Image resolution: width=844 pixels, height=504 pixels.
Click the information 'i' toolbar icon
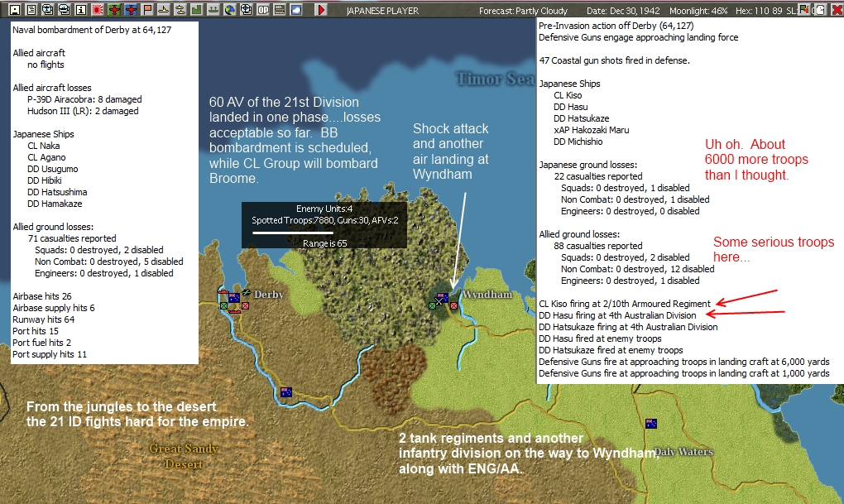[81, 10]
